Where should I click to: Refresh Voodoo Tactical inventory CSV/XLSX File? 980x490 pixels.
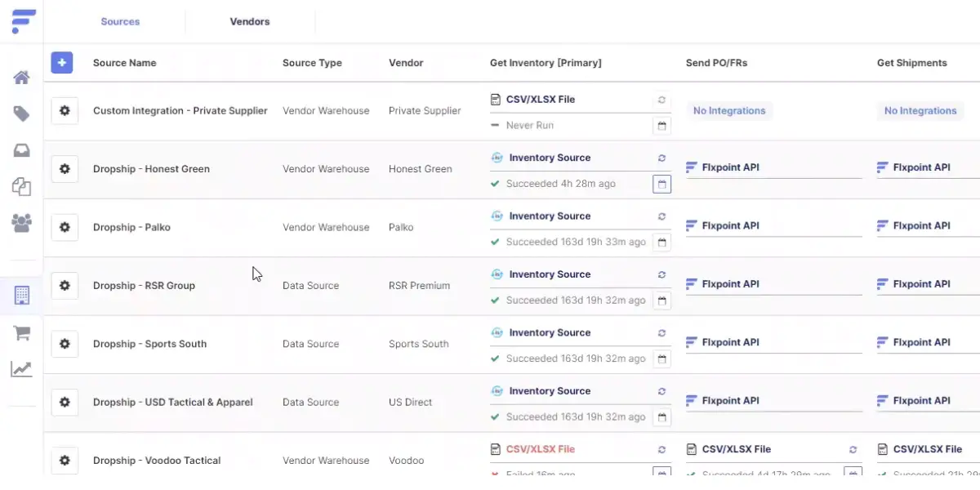[x=661, y=449]
